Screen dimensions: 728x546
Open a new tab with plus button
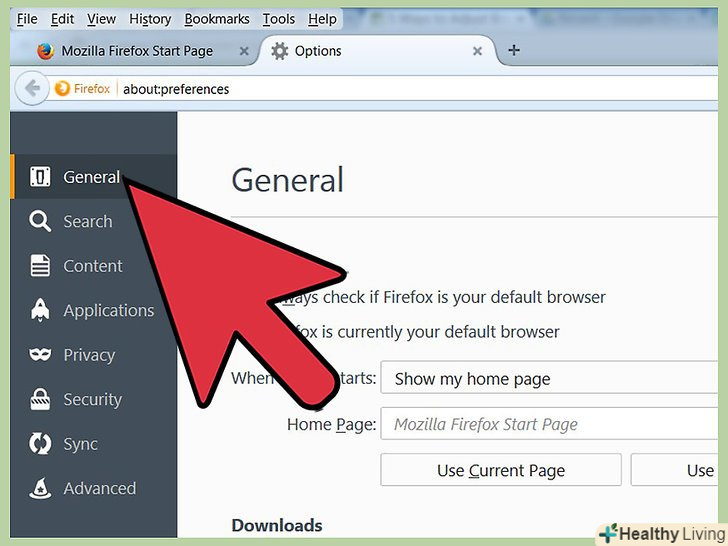click(x=514, y=50)
